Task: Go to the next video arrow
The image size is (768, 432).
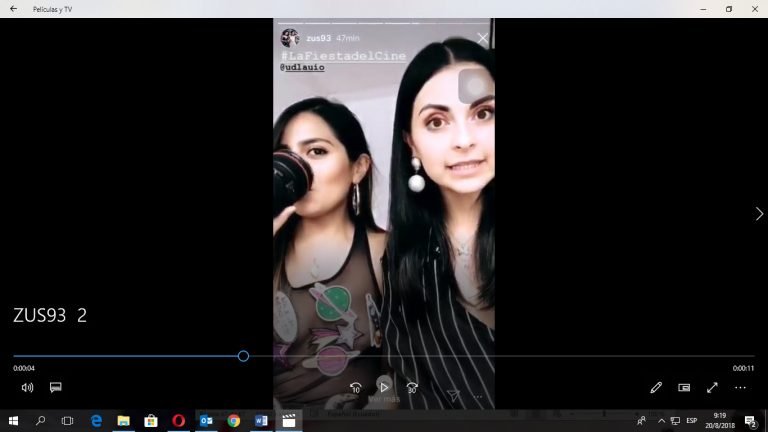Action: click(758, 213)
